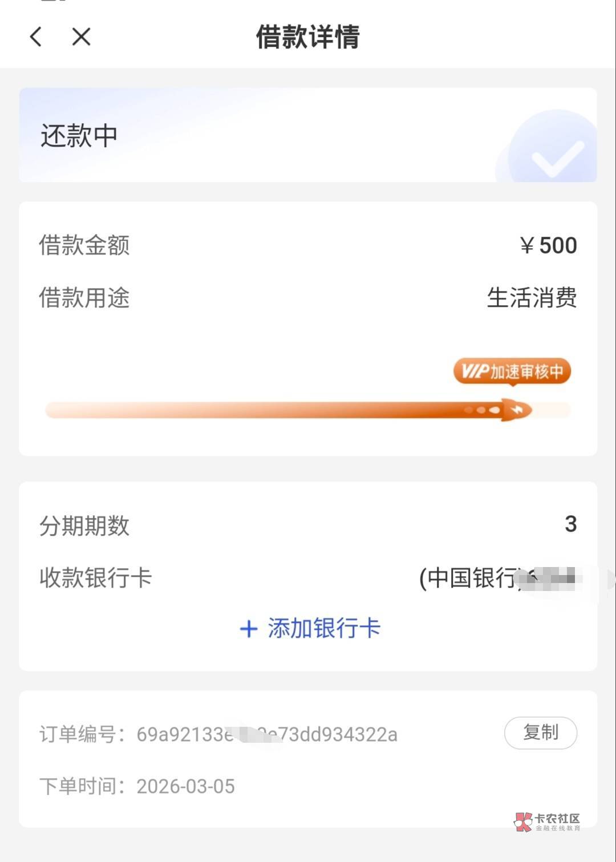
Task: Close the loan details page
Action: click(x=81, y=37)
